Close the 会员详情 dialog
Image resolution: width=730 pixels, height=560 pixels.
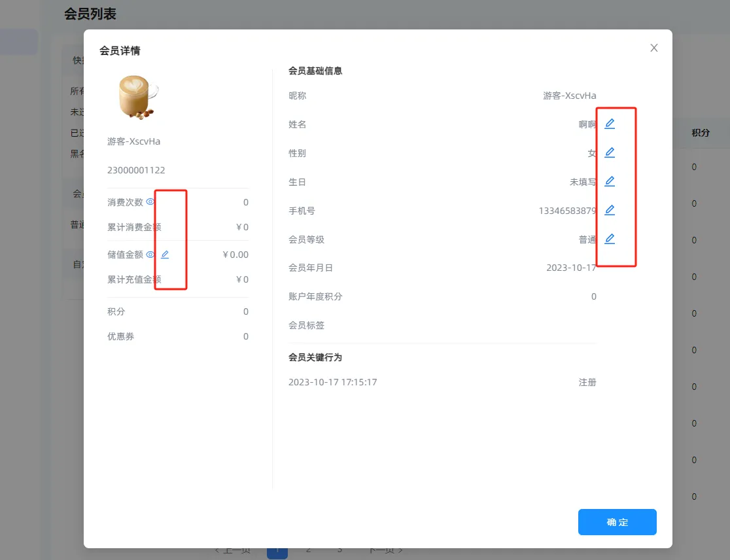(653, 48)
